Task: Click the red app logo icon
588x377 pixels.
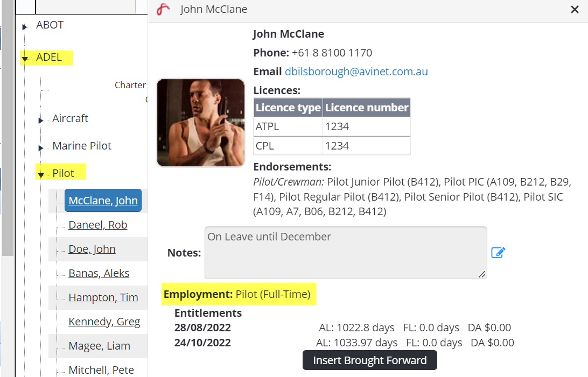Action: (163, 10)
